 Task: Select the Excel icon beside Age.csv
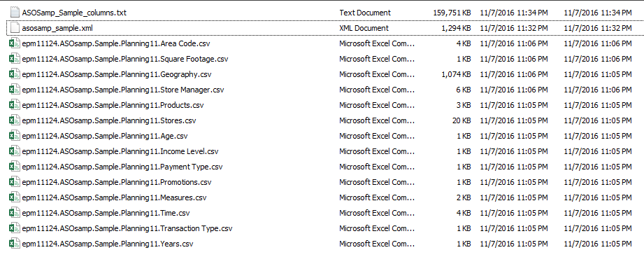(15, 136)
